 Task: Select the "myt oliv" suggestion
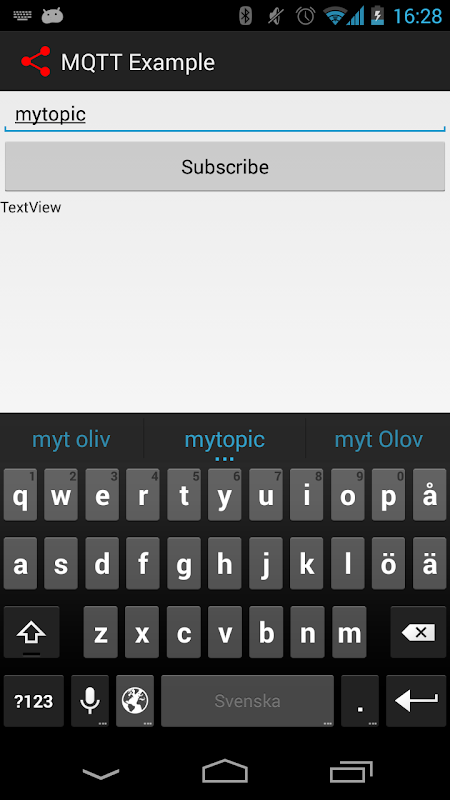71,439
